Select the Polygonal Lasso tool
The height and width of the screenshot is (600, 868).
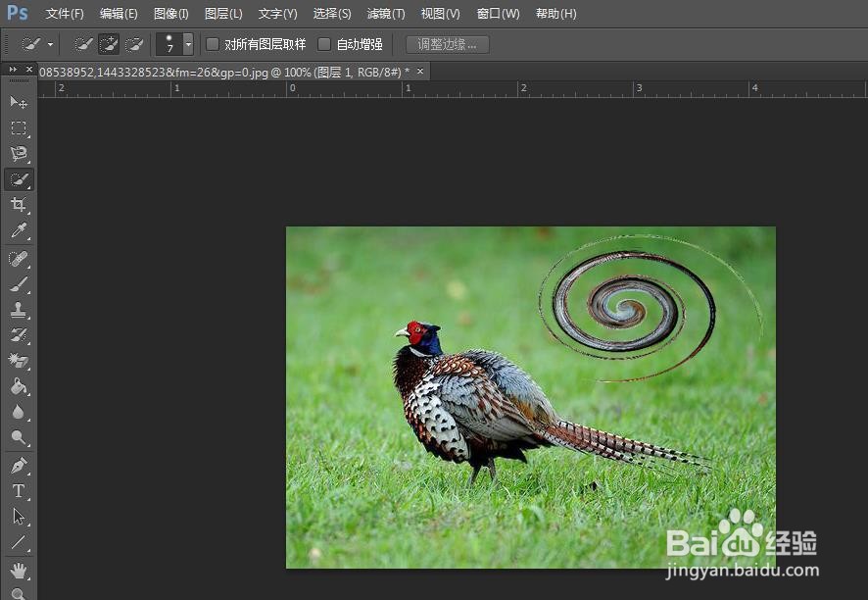click(19, 154)
